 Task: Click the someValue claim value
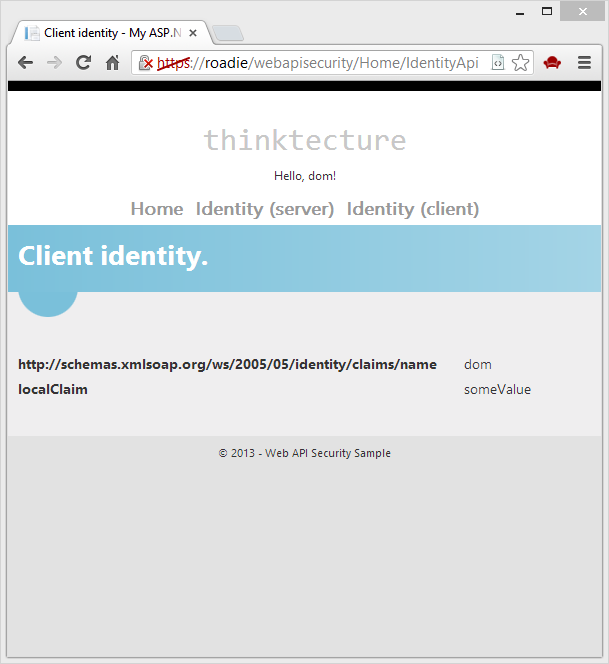(x=497, y=389)
